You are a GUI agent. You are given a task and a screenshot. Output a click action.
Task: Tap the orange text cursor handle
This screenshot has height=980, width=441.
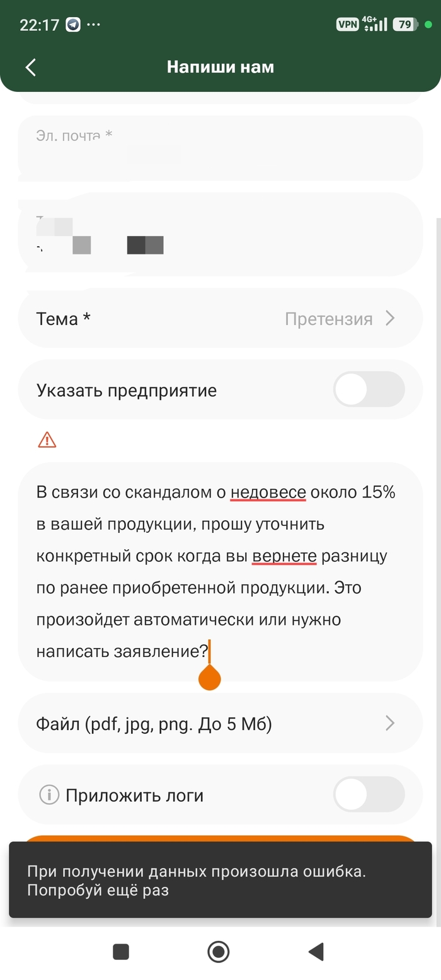[x=209, y=676]
